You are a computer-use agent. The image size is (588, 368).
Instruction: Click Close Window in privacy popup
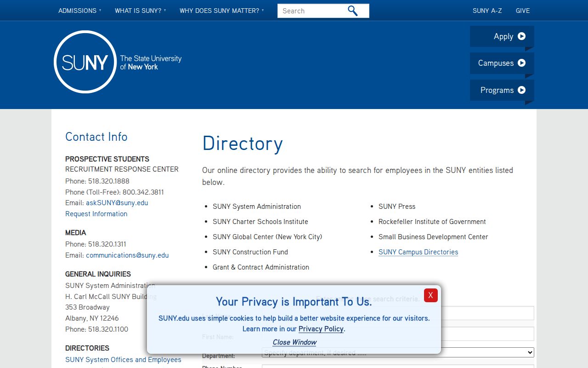(x=294, y=342)
